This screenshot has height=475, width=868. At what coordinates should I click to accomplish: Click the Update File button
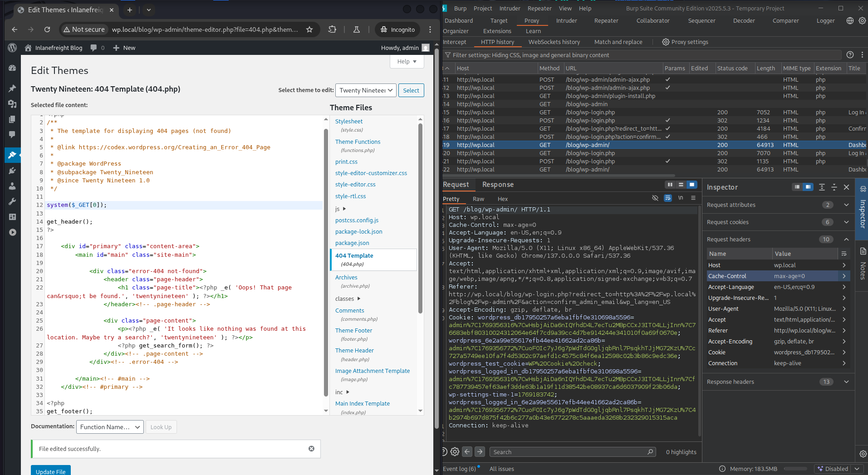50,471
